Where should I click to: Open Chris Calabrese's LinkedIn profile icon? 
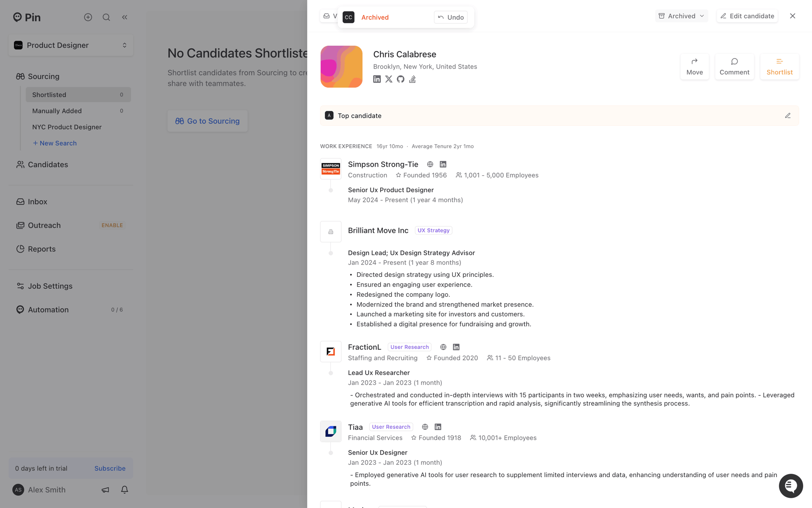click(377, 79)
